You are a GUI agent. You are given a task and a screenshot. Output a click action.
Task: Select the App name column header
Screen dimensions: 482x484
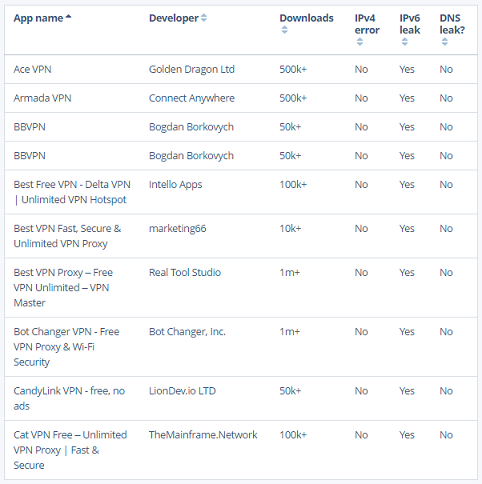[x=38, y=18]
